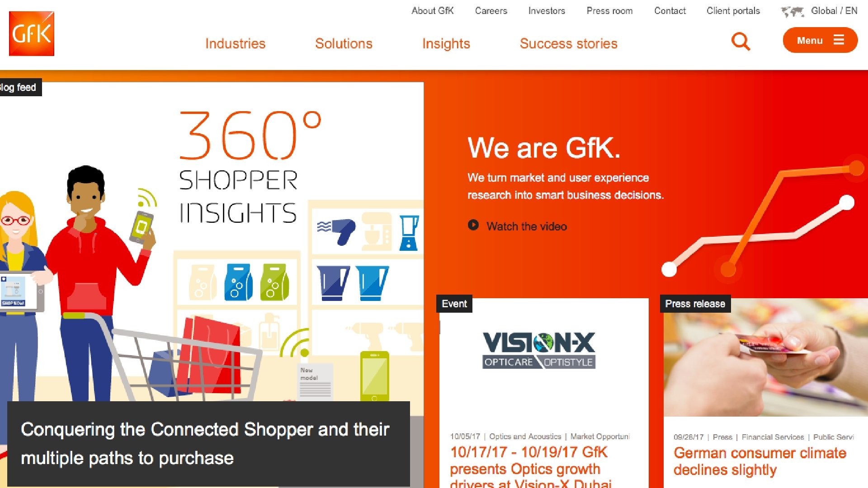Open the Solutions navigation item
The height and width of the screenshot is (488, 868).
pyautogui.click(x=344, y=43)
